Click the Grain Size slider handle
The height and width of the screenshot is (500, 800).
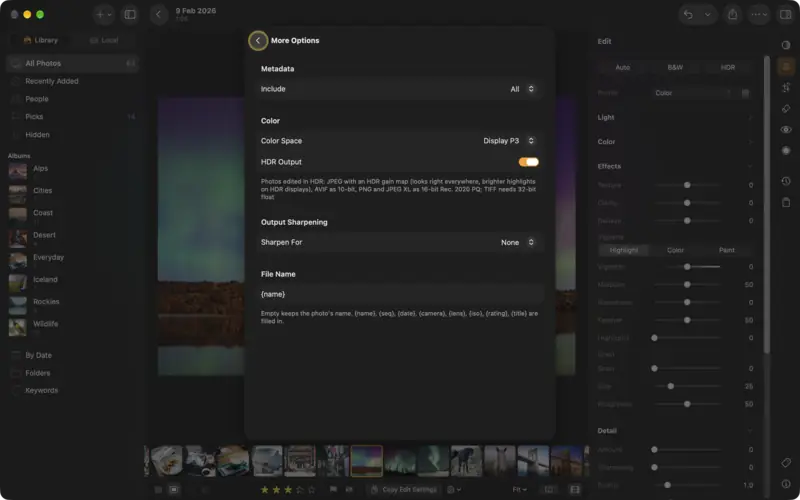670,386
